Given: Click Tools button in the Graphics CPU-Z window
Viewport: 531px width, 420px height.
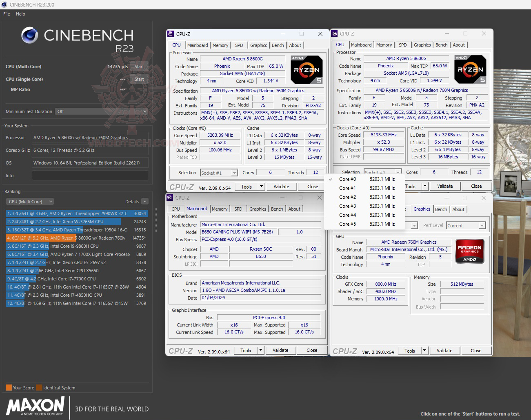Looking at the screenshot, I should coord(410,351).
